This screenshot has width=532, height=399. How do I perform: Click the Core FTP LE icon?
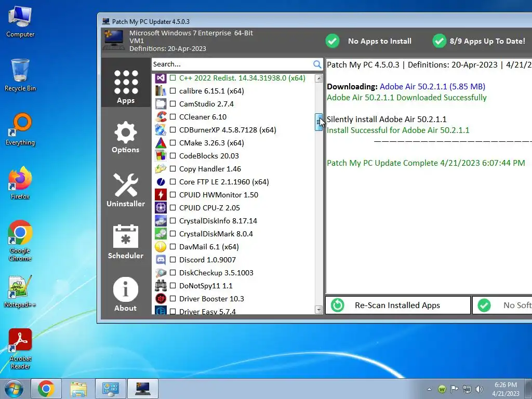click(161, 182)
